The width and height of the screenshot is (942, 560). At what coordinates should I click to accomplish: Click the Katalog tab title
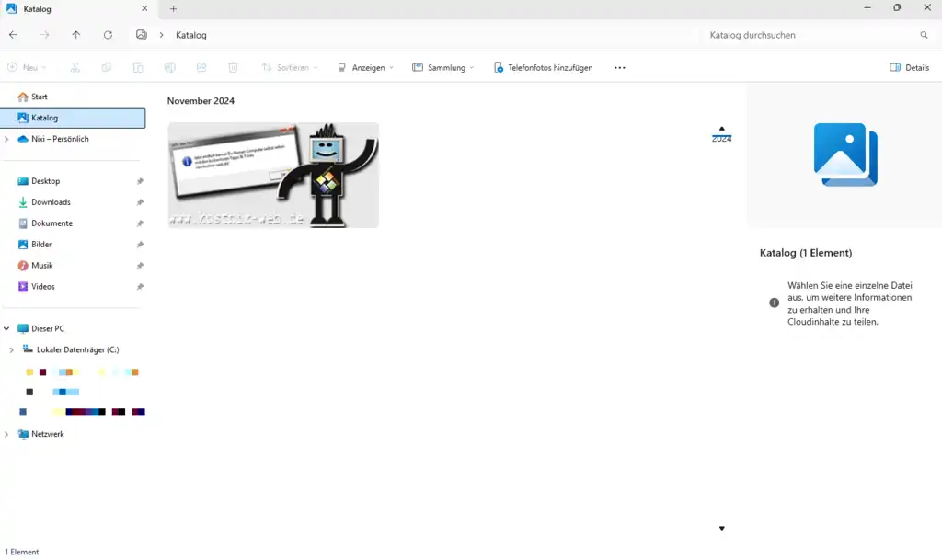(x=37, y=9)
